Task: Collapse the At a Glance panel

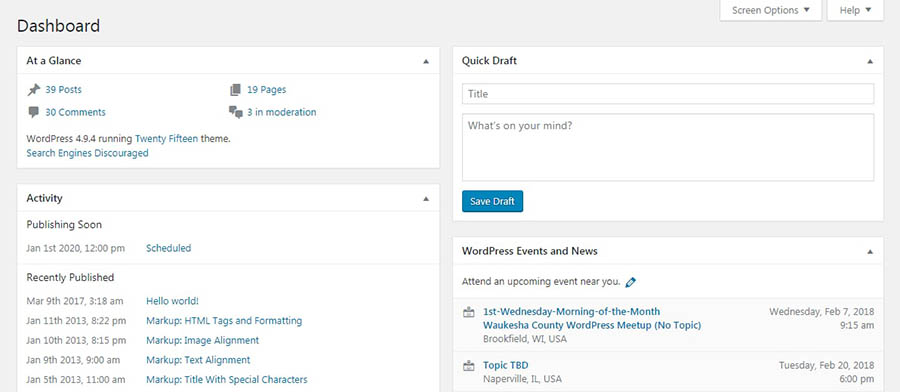Action: tap(426, 61)
